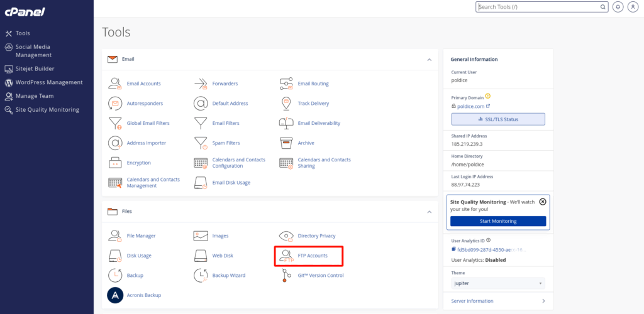
Task: Focus the Search Tools input field
Action: pyautogui.click(x=538, y=7)
